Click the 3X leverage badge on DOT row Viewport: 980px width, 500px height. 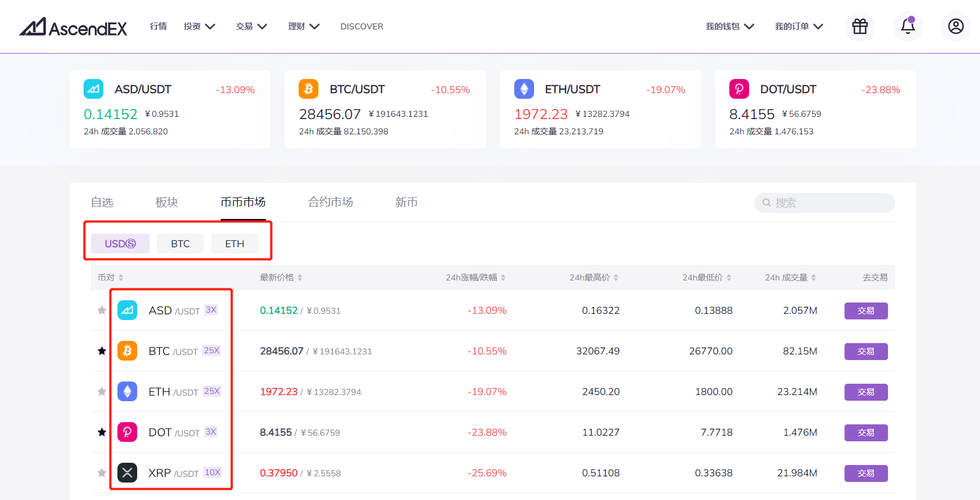click(x=211, y=432)
